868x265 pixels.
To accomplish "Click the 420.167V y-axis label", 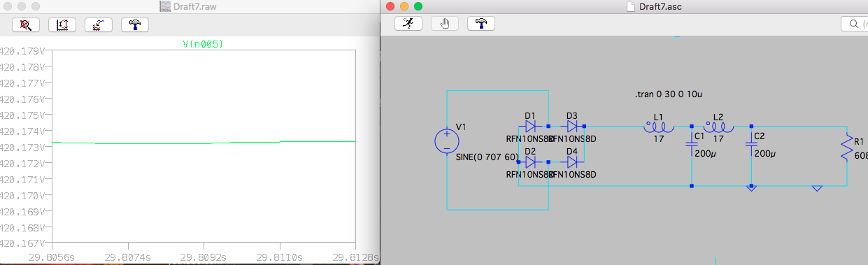I will [x=22, y=243].
